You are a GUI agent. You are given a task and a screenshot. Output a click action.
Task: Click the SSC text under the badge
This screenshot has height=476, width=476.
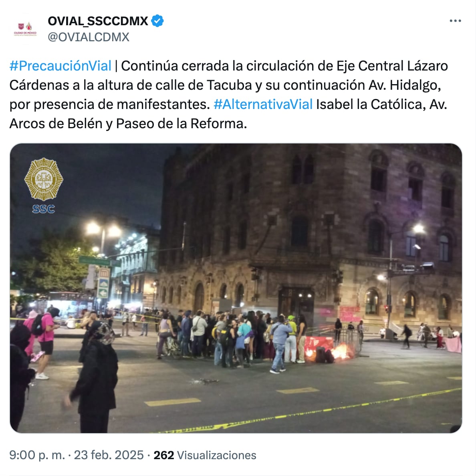pyautogui.click(x=44, y=209)
